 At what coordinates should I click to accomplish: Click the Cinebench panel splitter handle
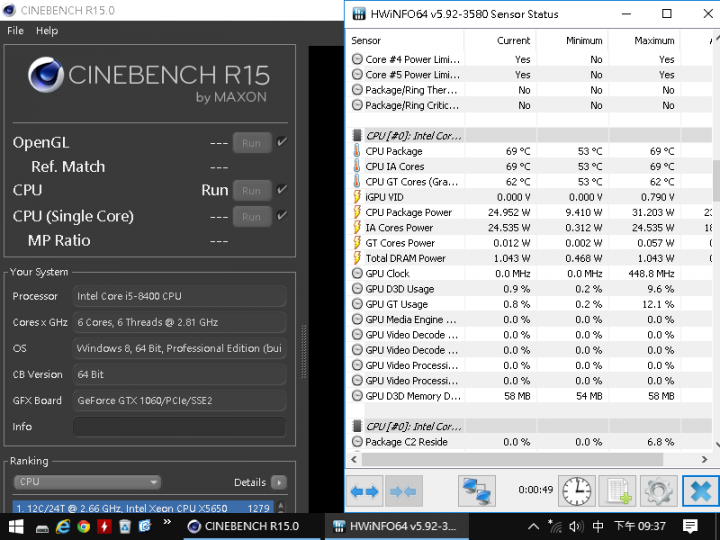[303, 351]
